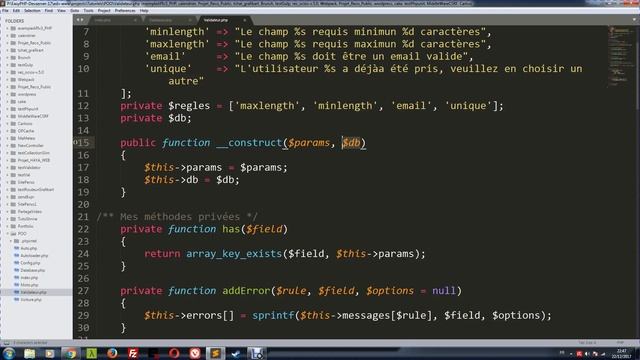Open index.php in the sidebar
Viewport: 640px width, 360px height.
(29, 278)
